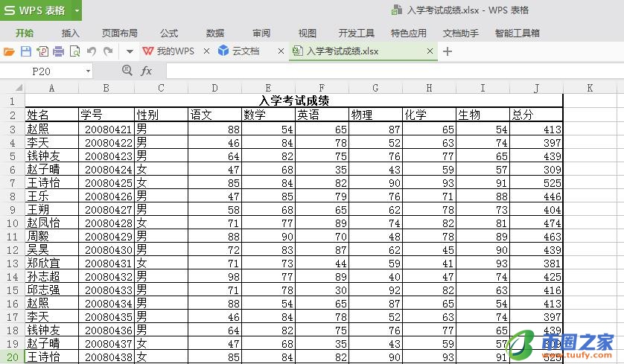Image resolution: width=624 pixels, height=364 pixels.
Task: Expand the quick access toolbar dropdown arrow
Action: 130,51
